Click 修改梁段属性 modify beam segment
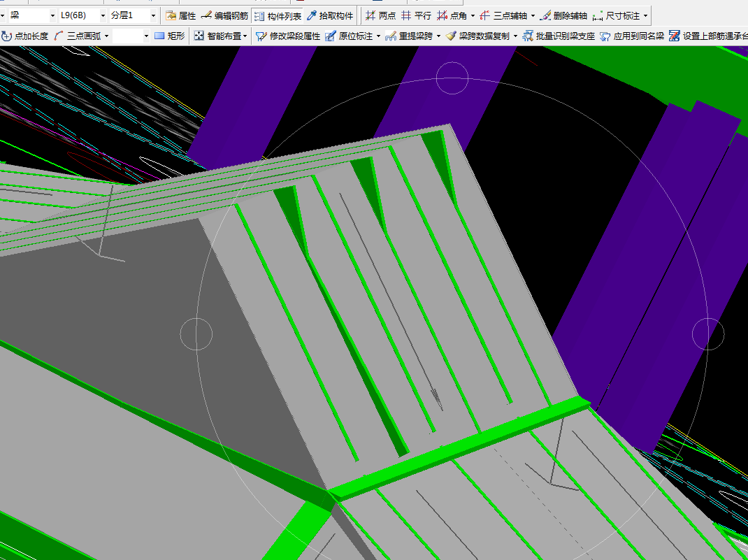Screen dimensions: 748x560 coord(287,36)
